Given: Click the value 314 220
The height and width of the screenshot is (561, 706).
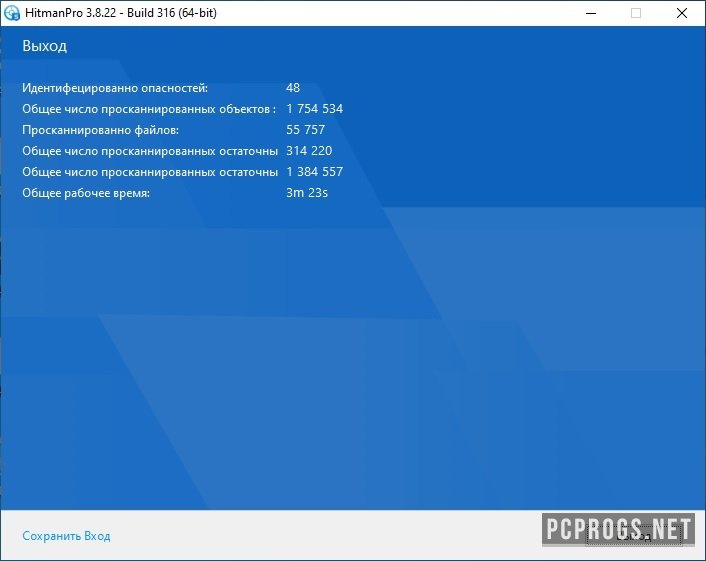Looking at the screenshot, I should click(x=309, y=151).
